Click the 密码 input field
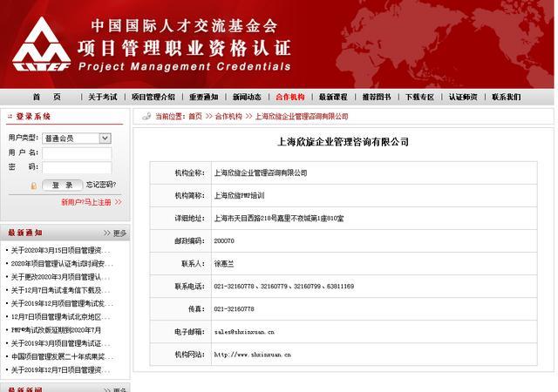The height and width of the screenshot is (392, 558). click(x=77, y=167)
